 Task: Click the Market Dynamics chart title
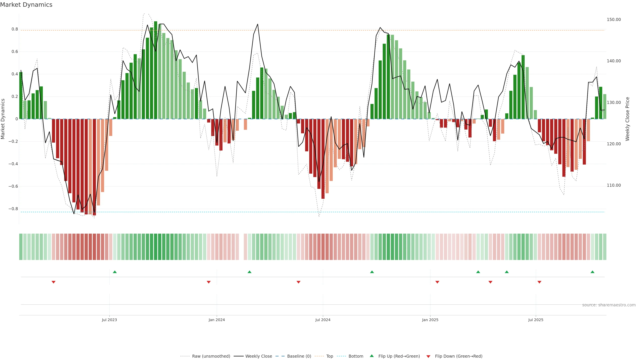(x=26, y=5)
